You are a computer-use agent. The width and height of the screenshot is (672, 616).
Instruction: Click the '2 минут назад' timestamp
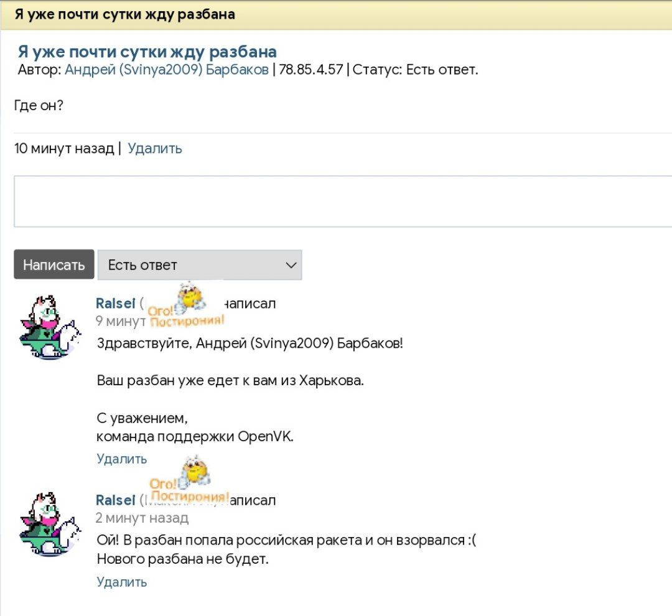coord(142,518)
